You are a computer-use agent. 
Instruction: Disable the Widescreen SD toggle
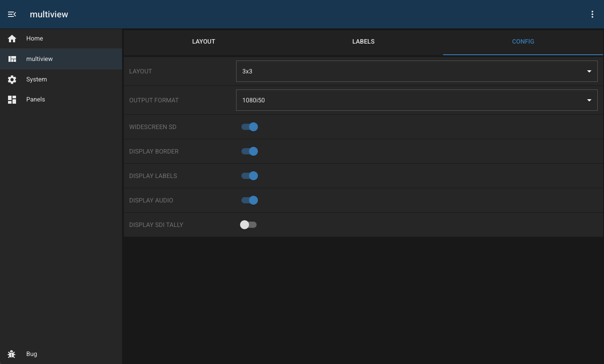[249, 127]
